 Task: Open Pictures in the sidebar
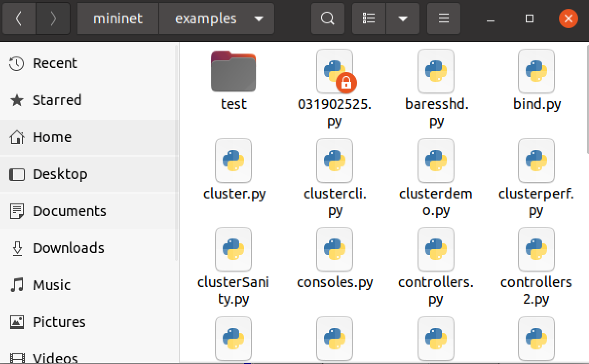coord(90,322)
